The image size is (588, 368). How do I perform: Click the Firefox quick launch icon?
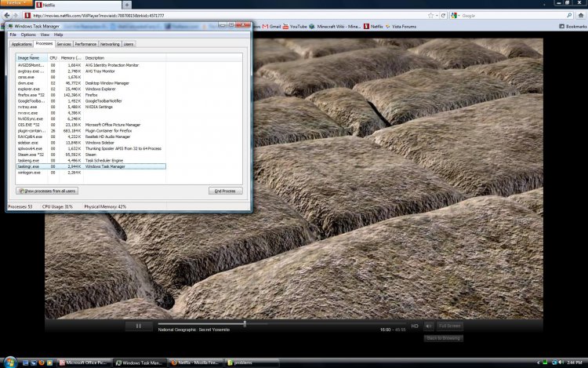(42, 363)
